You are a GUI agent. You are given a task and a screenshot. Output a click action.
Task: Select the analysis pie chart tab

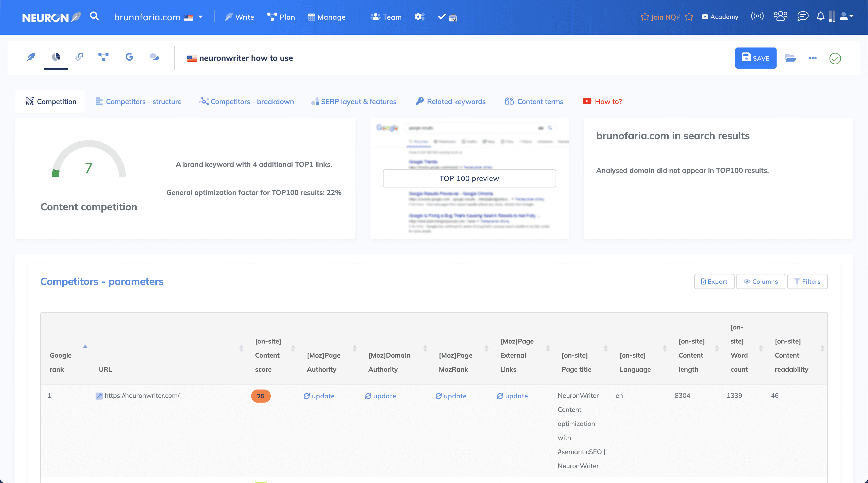coord(56,57)
